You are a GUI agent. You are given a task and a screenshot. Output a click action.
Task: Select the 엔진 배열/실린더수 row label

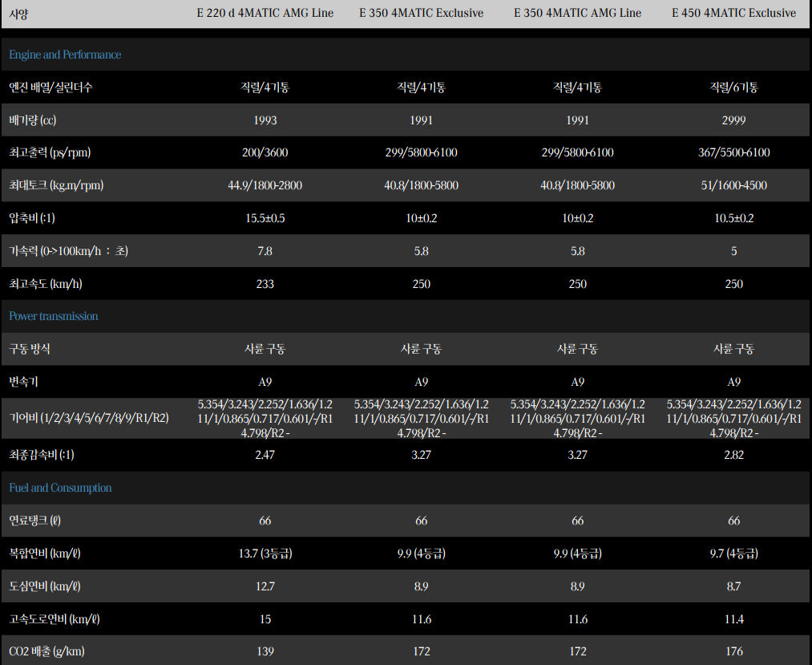(50, 87)
